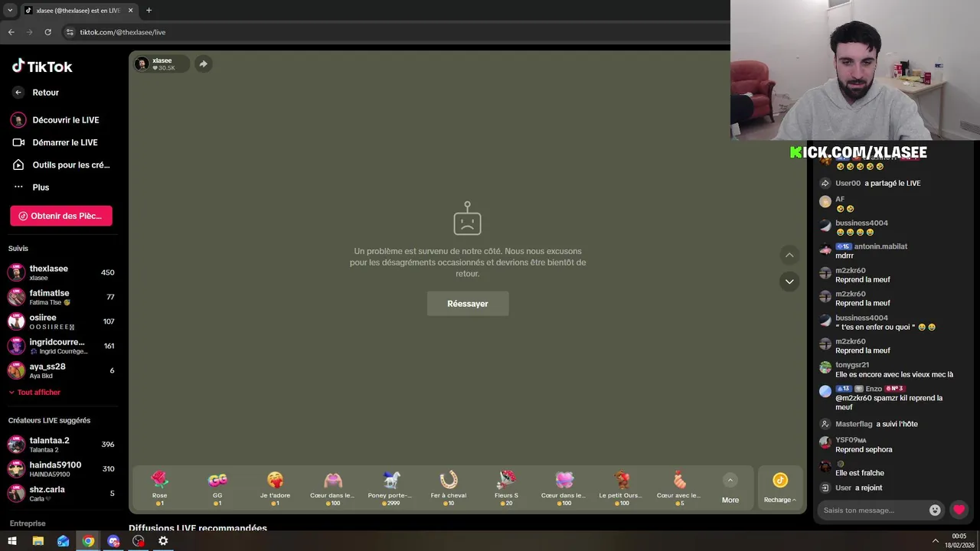The image size is (980, 551).
Task: Open the Recharge coins menu
Action: click(x=780, y=487)
